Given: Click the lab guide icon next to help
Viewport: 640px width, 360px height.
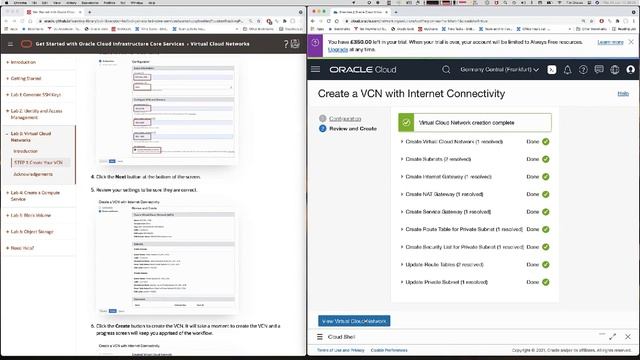Looking at the screenshot, I should tap(295, 44).
